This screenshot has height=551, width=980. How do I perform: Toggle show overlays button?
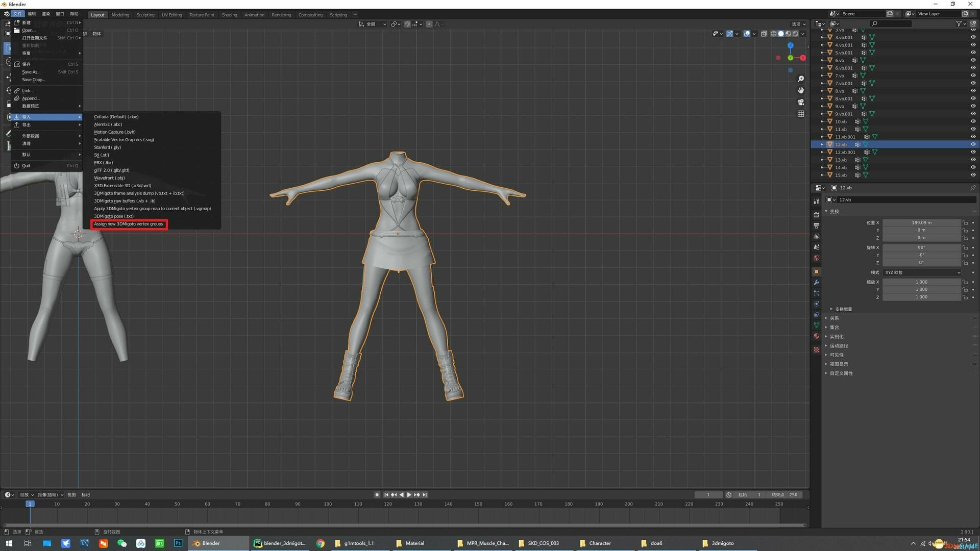pyautogui.click(x=747, y=34)
